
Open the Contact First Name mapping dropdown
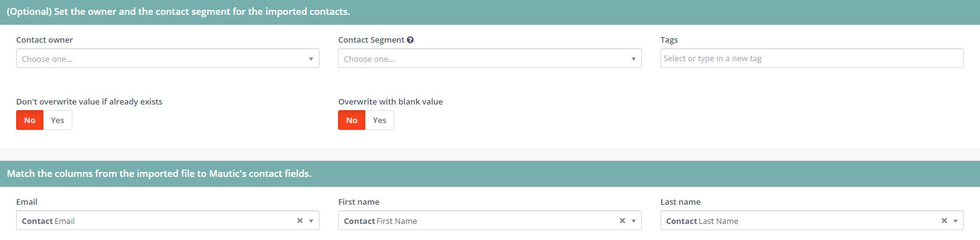click(x=490, y=221)
